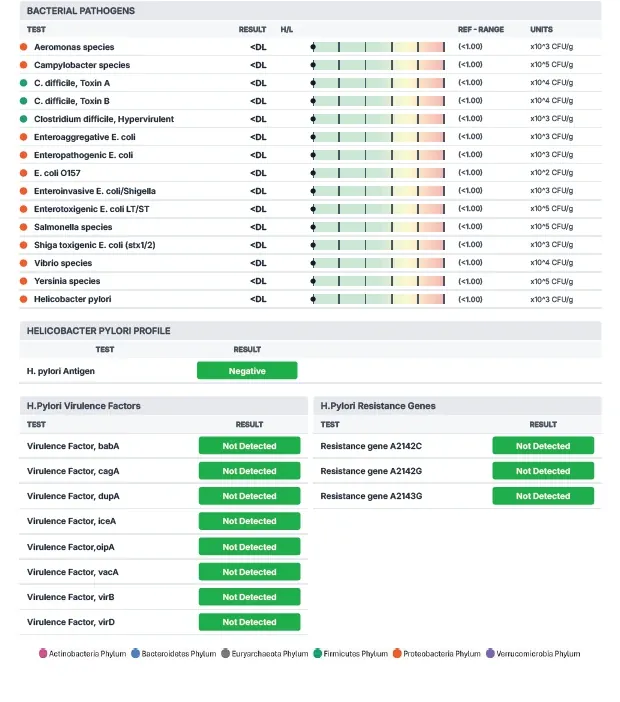
Task: Click Not Detected badge for Virulence Factor vacA
Action: 249,572
